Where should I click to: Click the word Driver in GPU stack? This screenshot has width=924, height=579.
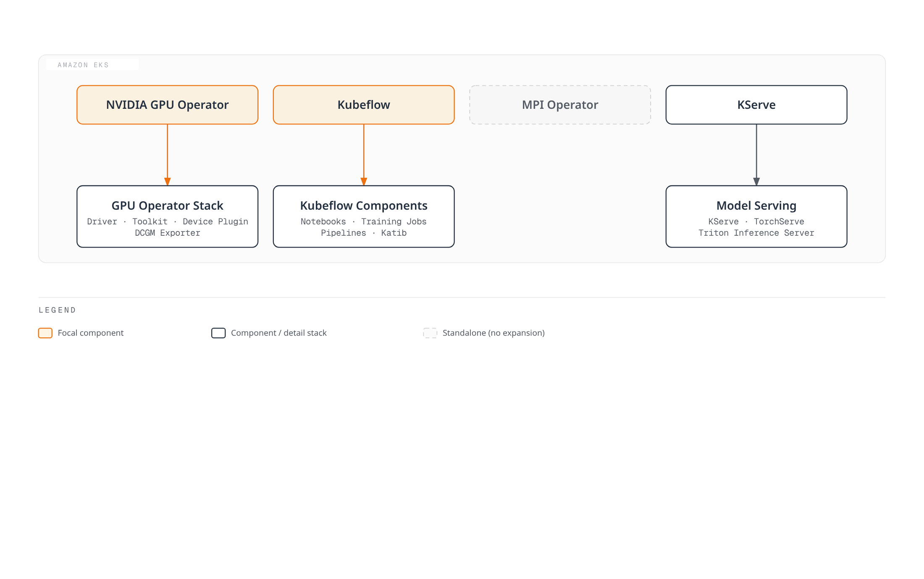tap(102, 221)
